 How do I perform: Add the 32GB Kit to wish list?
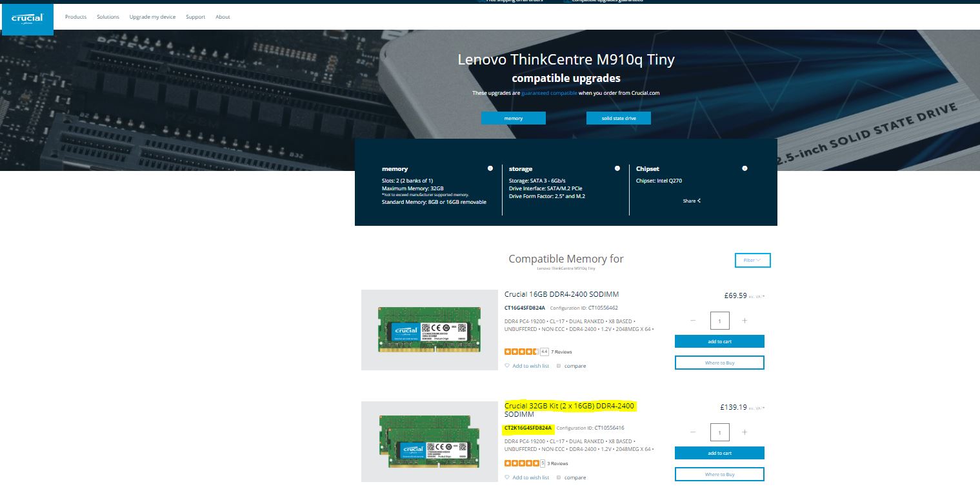(526, 477)
